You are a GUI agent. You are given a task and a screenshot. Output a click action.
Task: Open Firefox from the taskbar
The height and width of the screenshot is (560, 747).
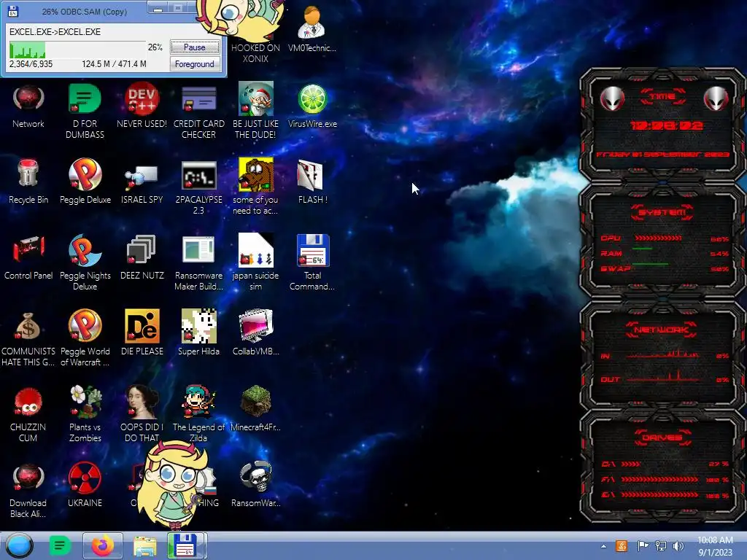[102, 545]
